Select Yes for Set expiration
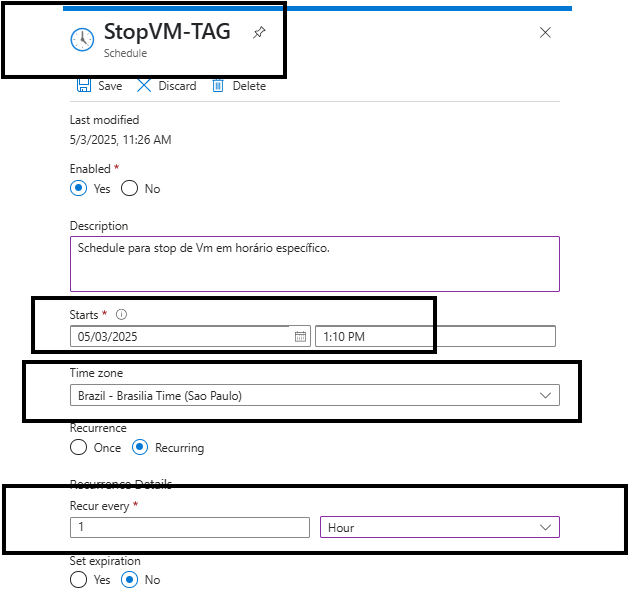The height and width of the screenshot is (596, 628). [x=78, y=580]
